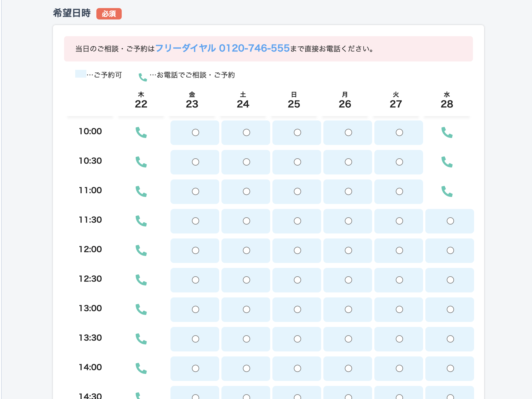Click the phone icon for Wednesday 28 at 10:00
Screen dimensions: 532x399
447,133
